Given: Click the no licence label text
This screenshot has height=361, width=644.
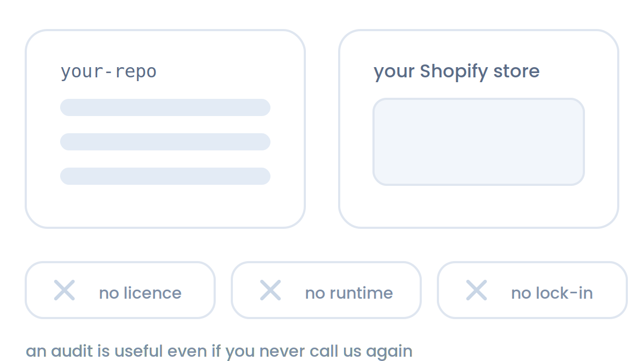Looking at the screenshot, I should pyautogui.click(x=140, y=293).
